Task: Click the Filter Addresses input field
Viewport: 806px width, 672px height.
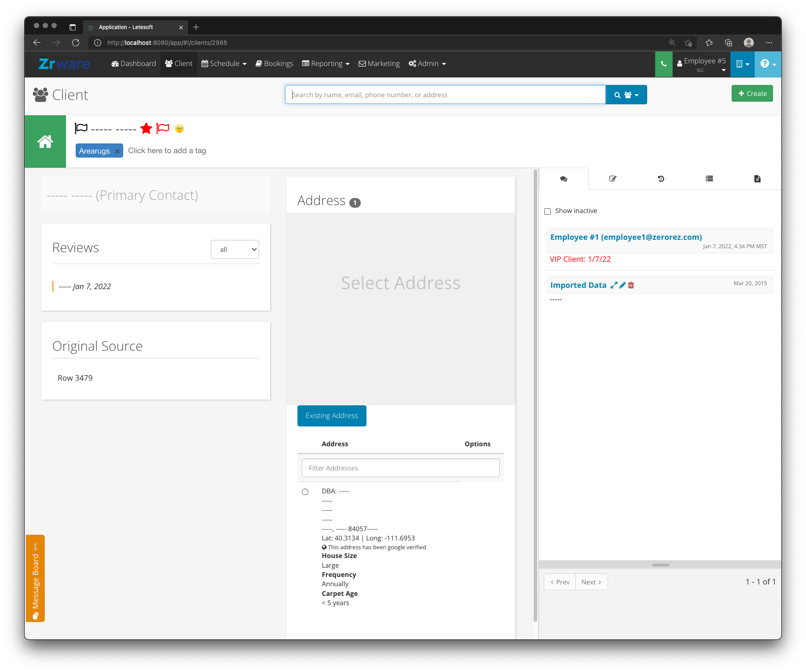Action: (x=401, y=468)
